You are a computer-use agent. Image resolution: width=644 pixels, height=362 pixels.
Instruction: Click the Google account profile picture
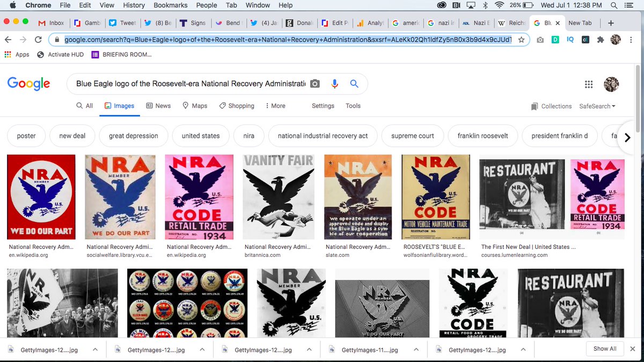coord(611,84)
